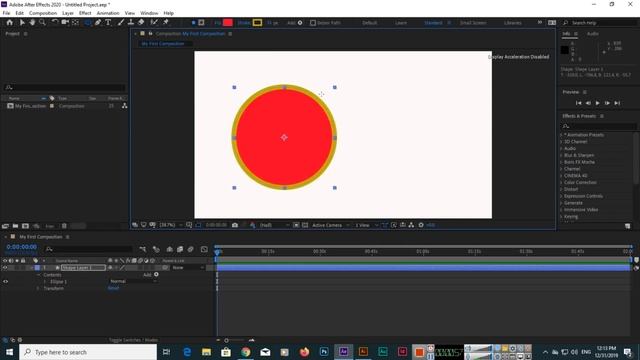
Task: Open the Active Camera dropdown
Action: point(331,225)
